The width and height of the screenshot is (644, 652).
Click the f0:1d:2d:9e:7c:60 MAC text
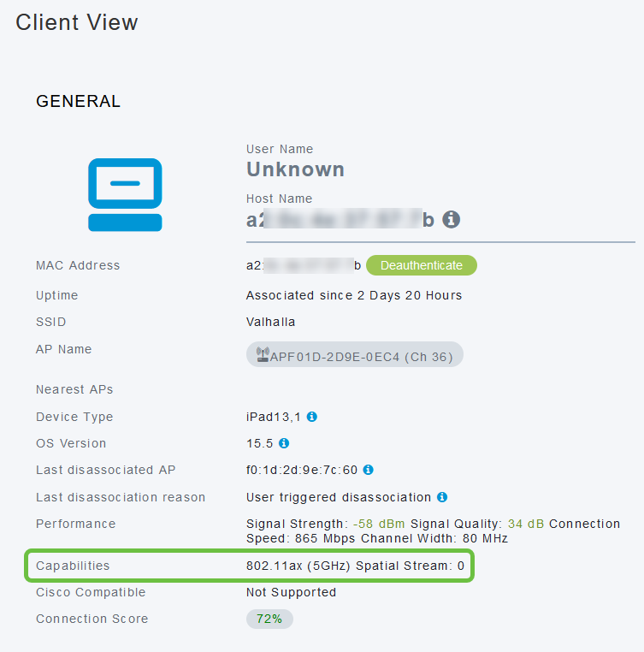click(302, 470)
